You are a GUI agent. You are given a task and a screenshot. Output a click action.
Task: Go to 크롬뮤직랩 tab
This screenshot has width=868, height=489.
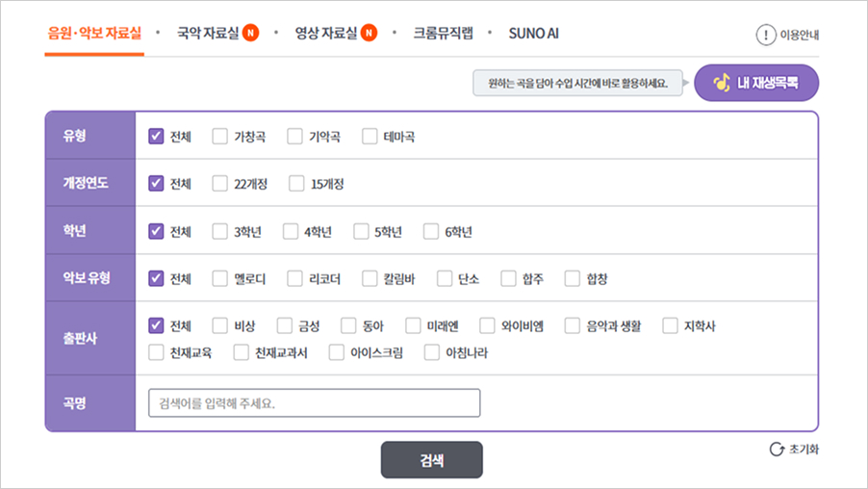pyautogui.click(x=443, y=34)
